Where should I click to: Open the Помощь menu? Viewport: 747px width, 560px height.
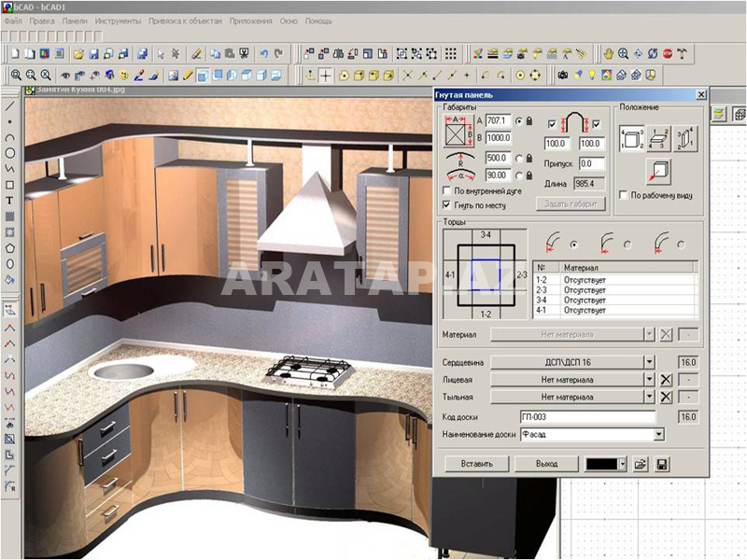(318, 21)
